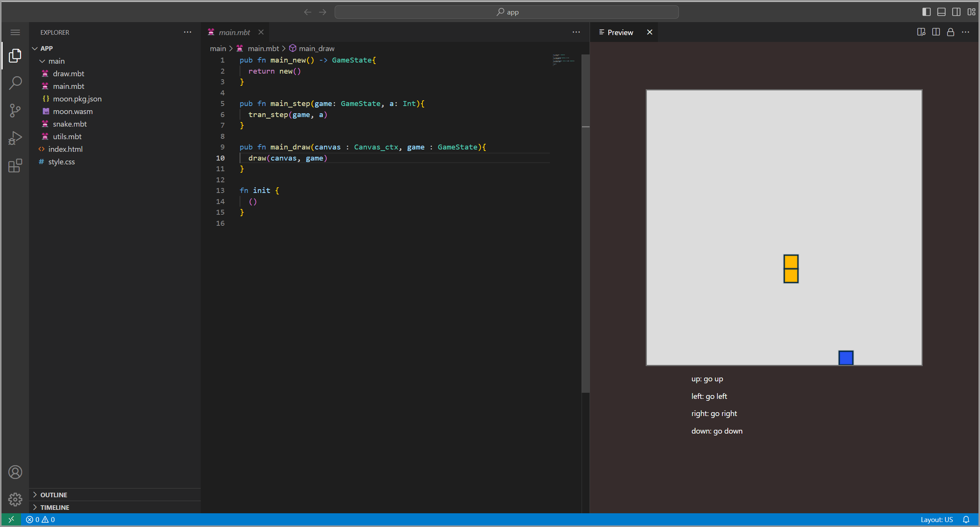Screen dimensions: 980x527
Task: Switch to the Preview tab
Action: [620, 32]
